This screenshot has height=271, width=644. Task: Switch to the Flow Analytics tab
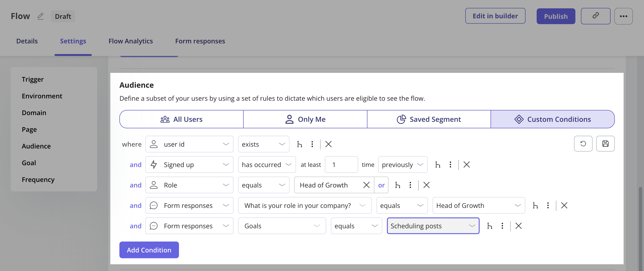click(x=131, y=41)
